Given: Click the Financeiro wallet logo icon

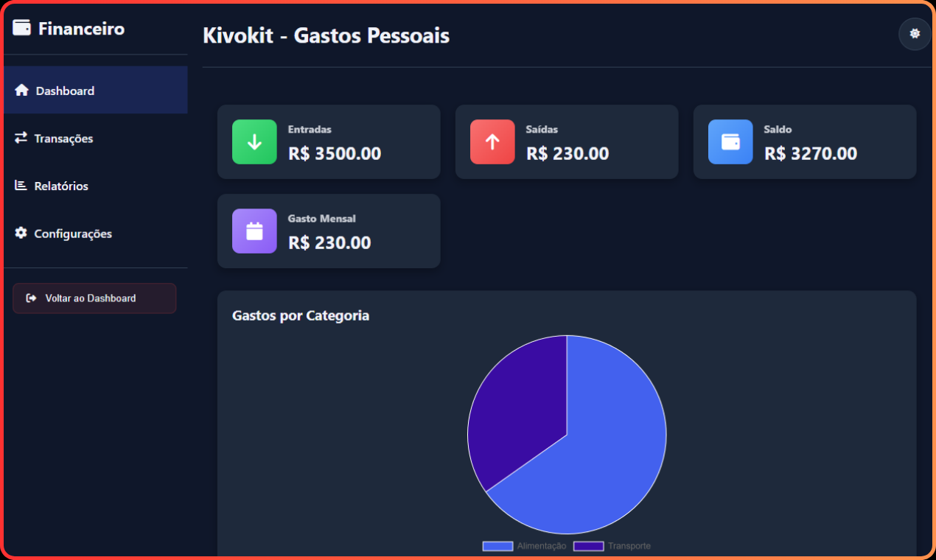Looking at the screenshot, I should (21, 27).
